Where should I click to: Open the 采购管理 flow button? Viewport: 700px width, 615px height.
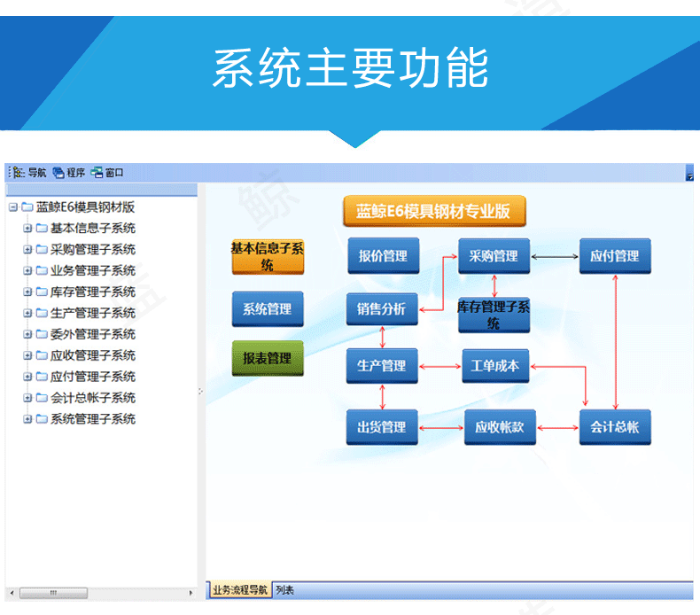tap(494, 256)
